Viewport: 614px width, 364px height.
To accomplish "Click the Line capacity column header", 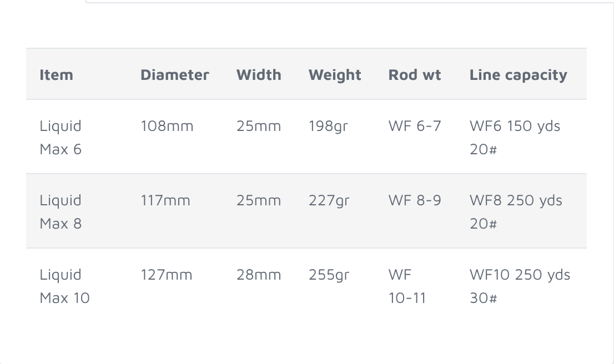I will [518, 75].
